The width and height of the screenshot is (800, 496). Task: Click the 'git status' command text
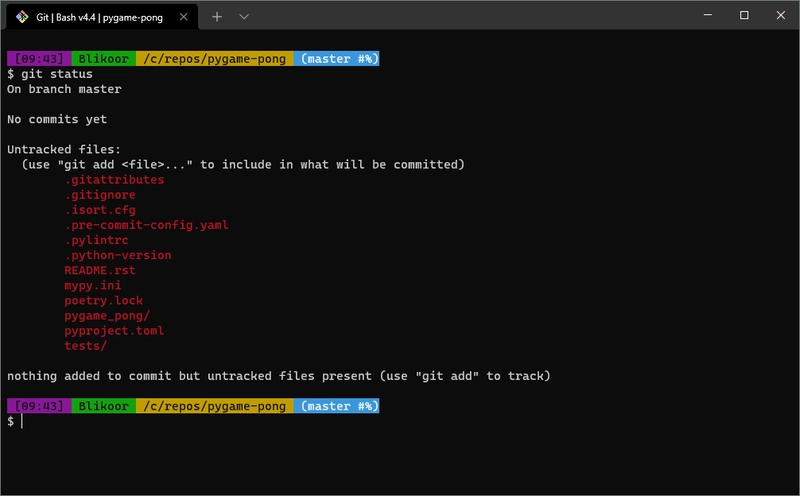pyautogui.click(x=57, y=74)
